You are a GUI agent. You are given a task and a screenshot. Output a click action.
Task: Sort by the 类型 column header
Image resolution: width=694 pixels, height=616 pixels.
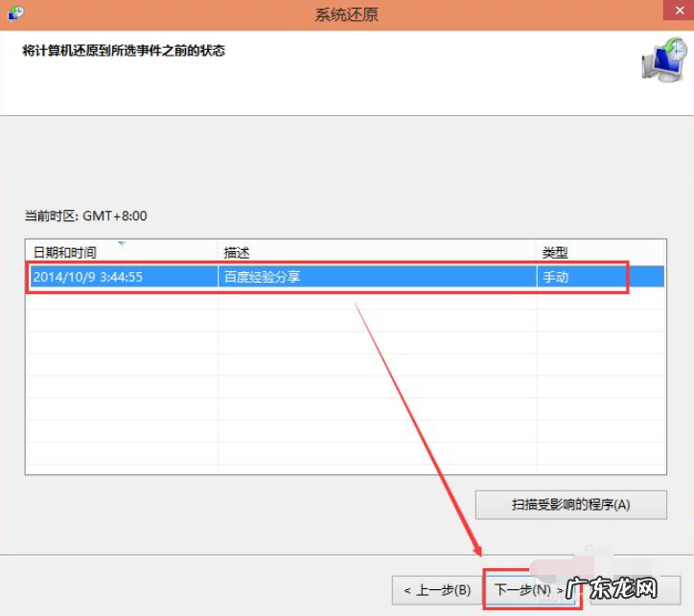[x=555, y=252]
